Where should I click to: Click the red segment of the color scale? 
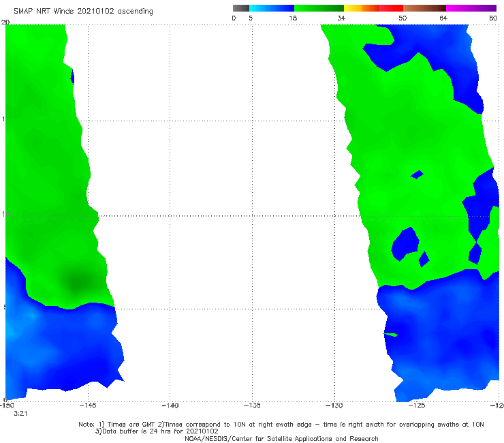click(x=391, y=8)
